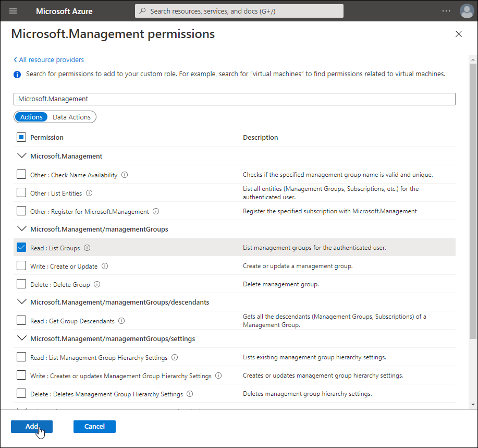Click info icon beside Get Group Descendants
Screen dimensions: 478x448
tap(121, 321)
